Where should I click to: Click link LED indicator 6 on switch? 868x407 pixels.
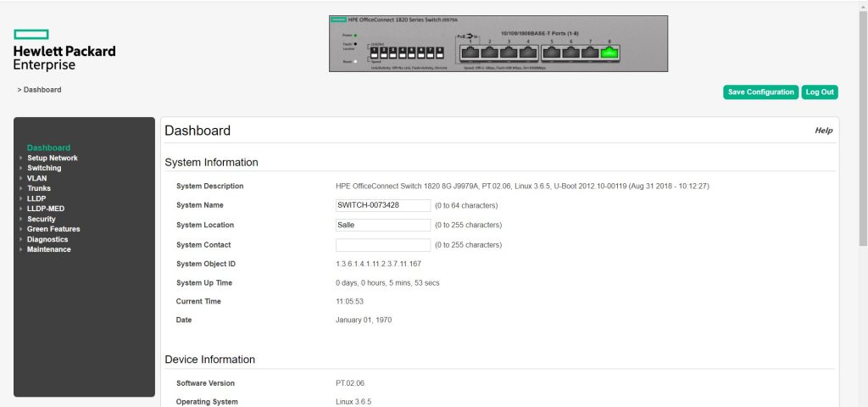(421, 53)
